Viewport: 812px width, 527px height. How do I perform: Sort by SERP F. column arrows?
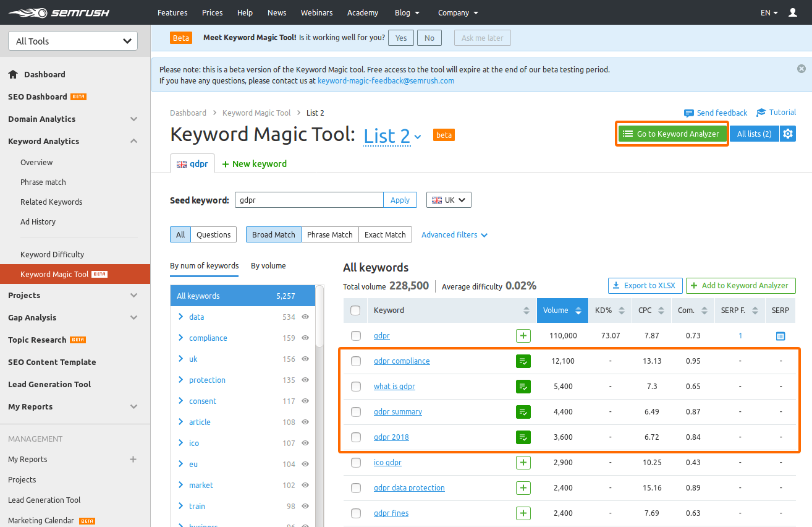point(755,311)
